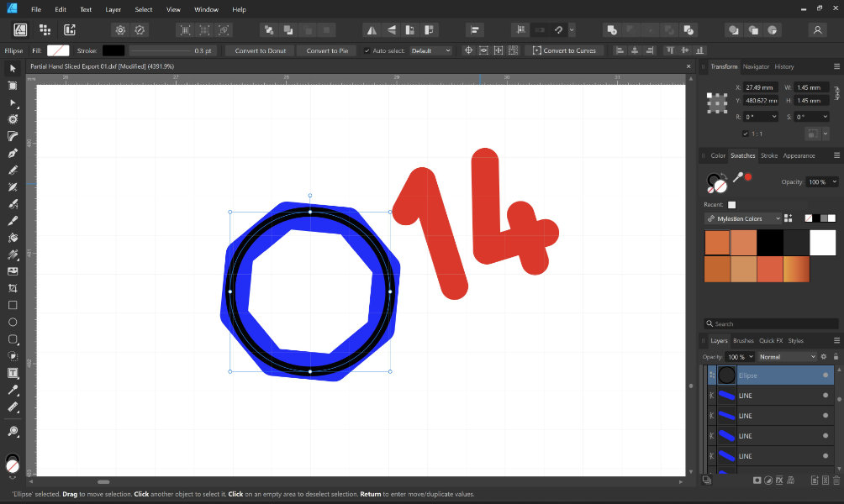Align left using context toolbar icon

pyautogui.click(x=620, y=50)
